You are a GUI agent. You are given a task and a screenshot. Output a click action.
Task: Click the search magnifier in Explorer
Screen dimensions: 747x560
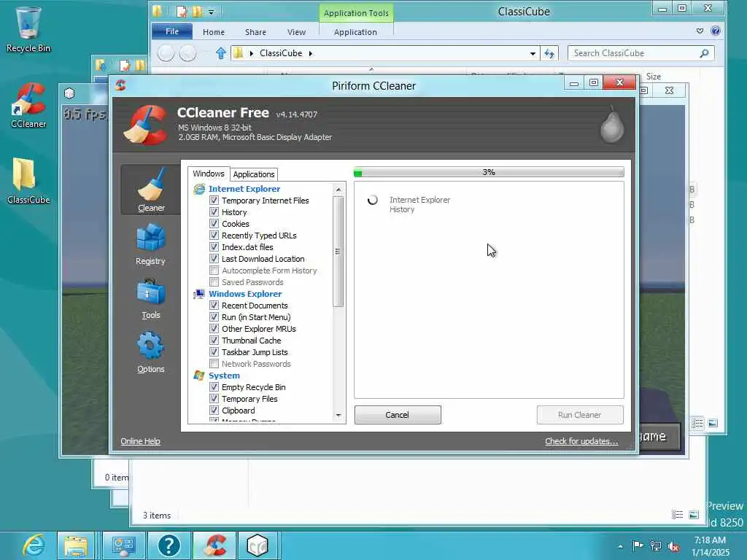(x=704, y=53)
